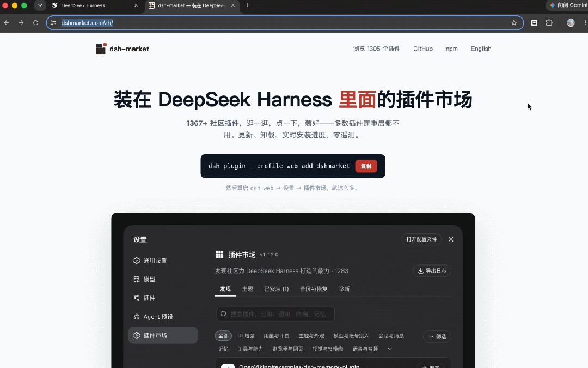Open the Ask Gemini button
This screenshot has width=588, height=368.
tap(568, 5)
